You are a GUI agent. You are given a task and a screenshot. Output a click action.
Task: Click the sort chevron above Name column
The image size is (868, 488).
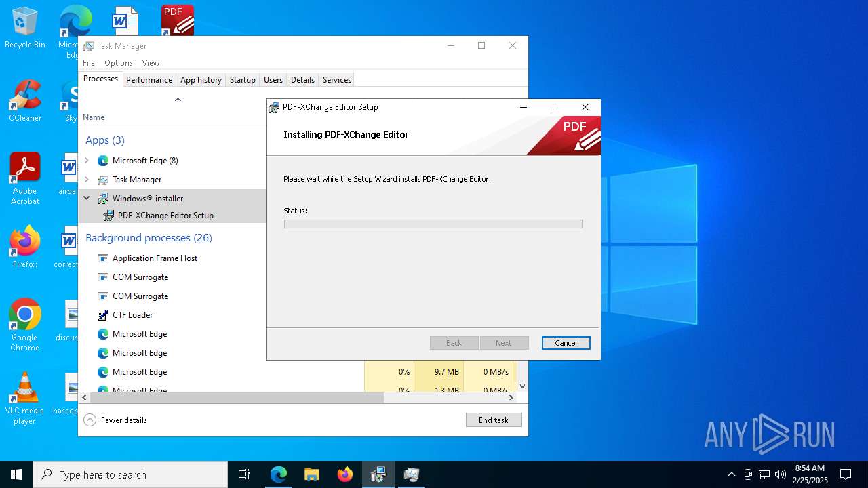pos(178,100)
